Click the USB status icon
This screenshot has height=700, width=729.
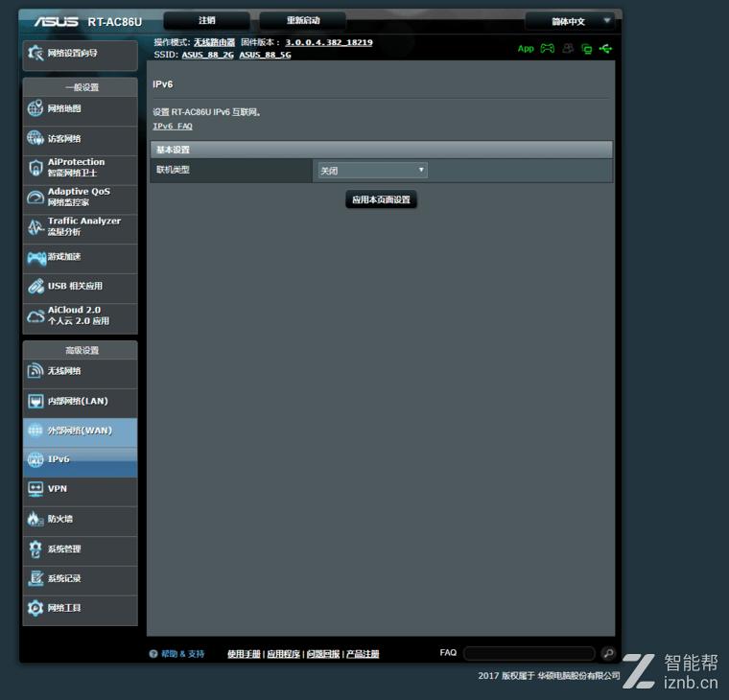coord(605,48)
